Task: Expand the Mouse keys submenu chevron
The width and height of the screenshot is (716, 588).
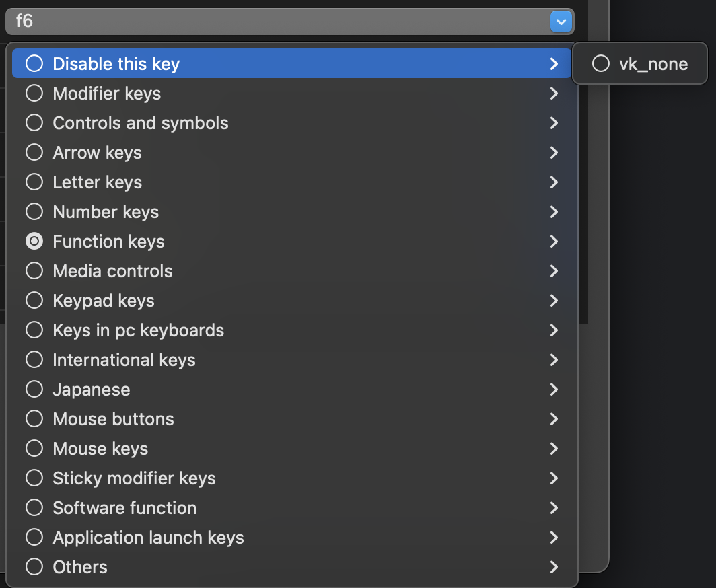Action: point(554,449)
